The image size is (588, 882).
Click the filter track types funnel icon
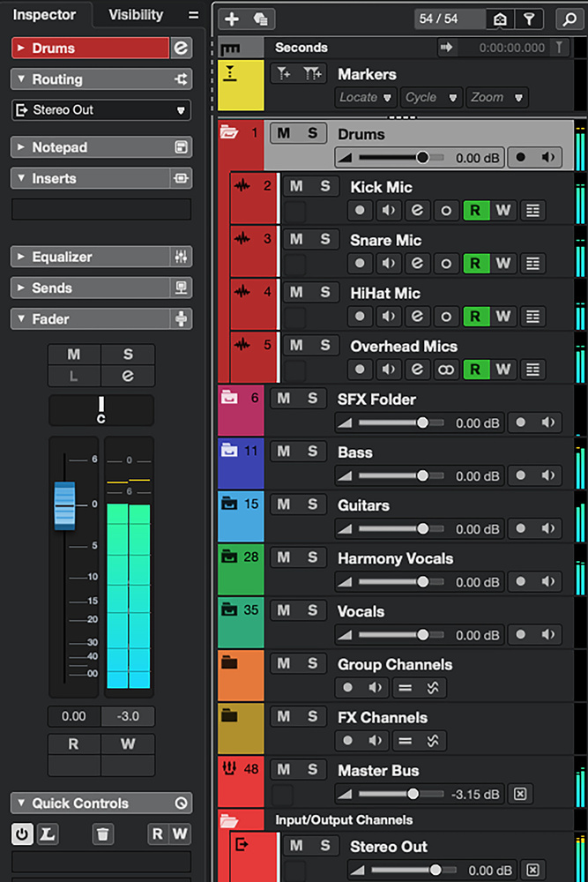tap(528, 19)
